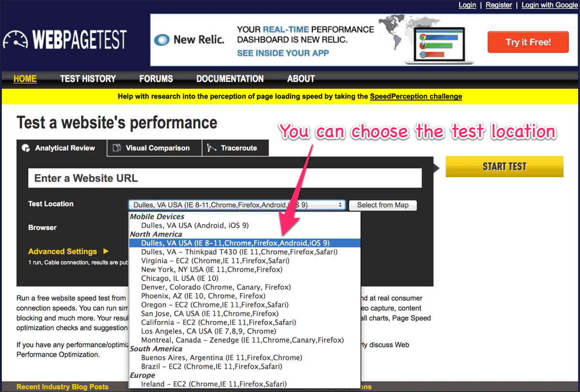Click the WebPageTest logo
The width and height of the screenshot is (580, 392).
65,39
